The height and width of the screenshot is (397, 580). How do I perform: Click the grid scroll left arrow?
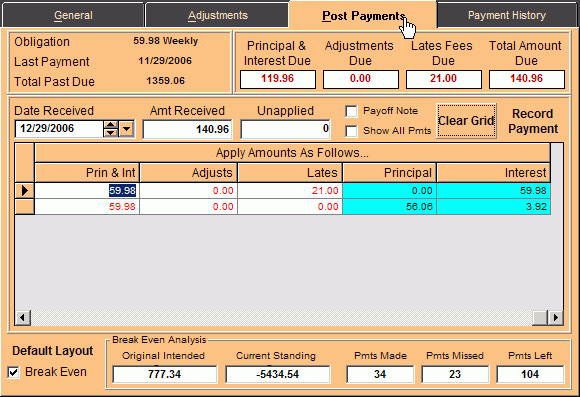tap(23, 317)
